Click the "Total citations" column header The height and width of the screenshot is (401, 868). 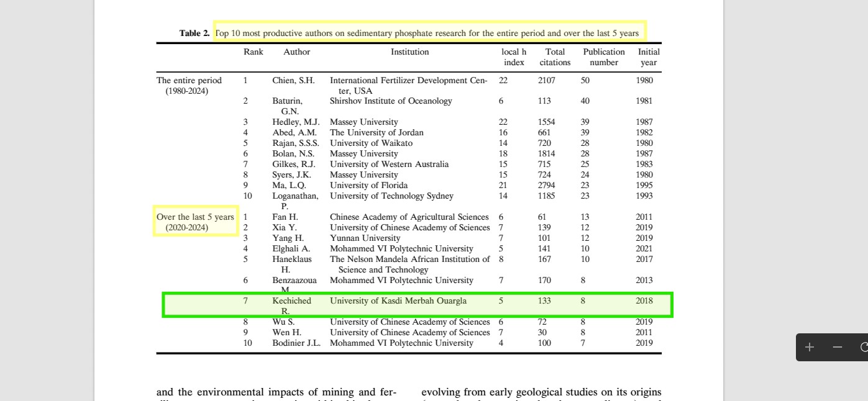click(554, 57)
